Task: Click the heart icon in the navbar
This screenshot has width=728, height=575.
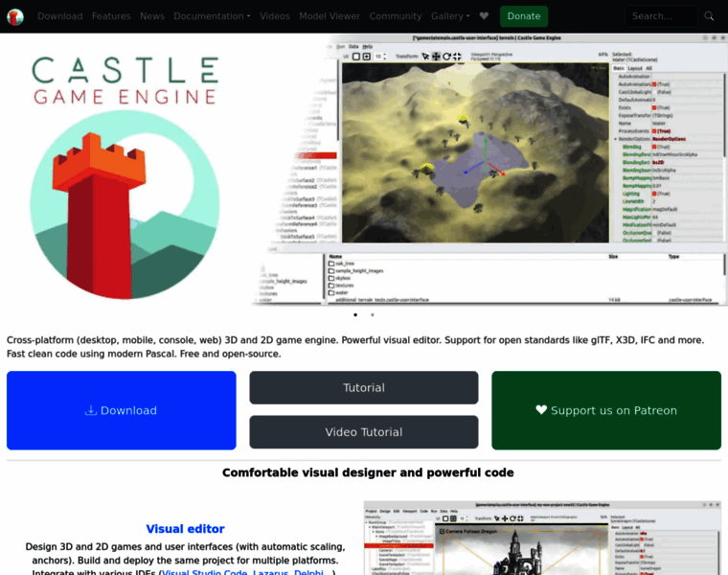Action: tap(484, 16)
